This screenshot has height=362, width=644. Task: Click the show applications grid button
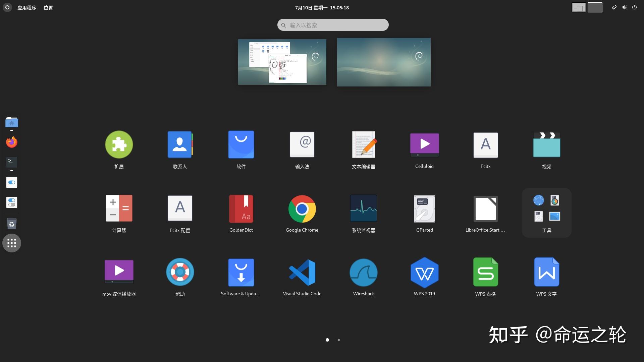pos(12,243)
